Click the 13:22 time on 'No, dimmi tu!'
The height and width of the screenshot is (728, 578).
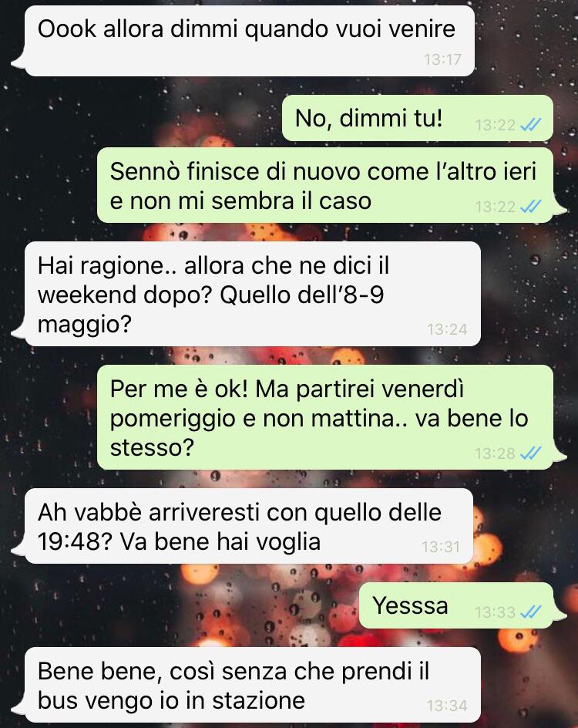click(x=495, y=124)
